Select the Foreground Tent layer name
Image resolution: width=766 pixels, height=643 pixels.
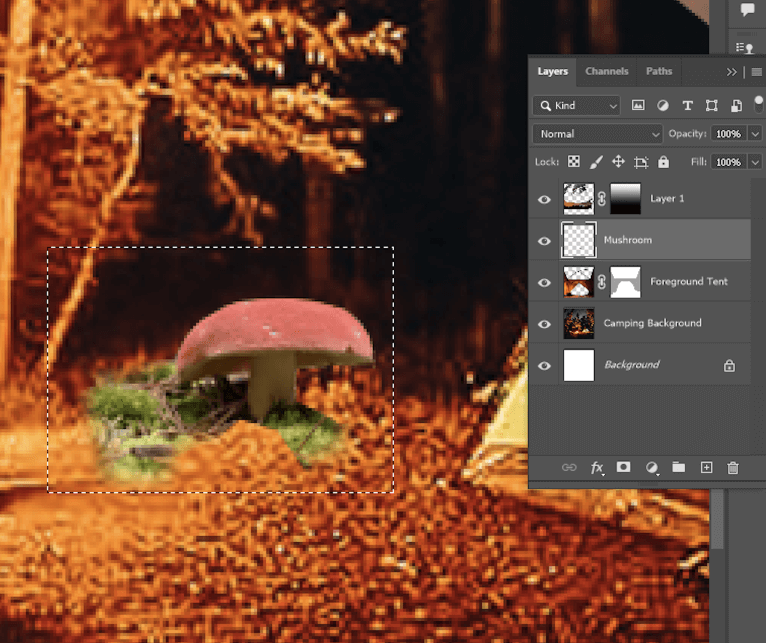pyautogui.click(x=689, y=281)
